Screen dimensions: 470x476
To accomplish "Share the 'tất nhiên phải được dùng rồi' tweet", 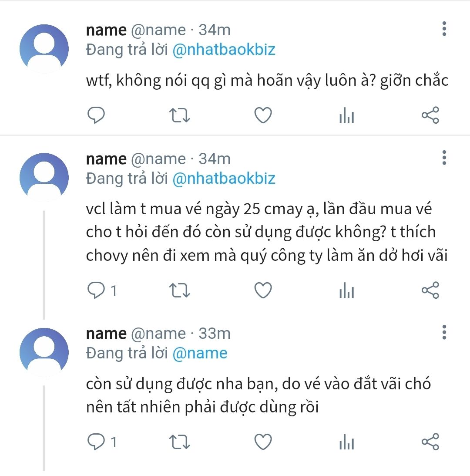I will (x=430, y=442).
